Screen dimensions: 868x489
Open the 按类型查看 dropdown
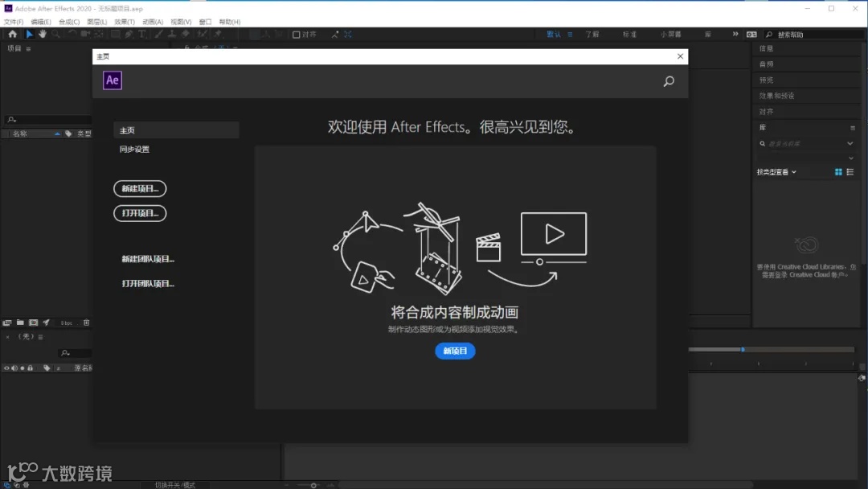[776, 172]
